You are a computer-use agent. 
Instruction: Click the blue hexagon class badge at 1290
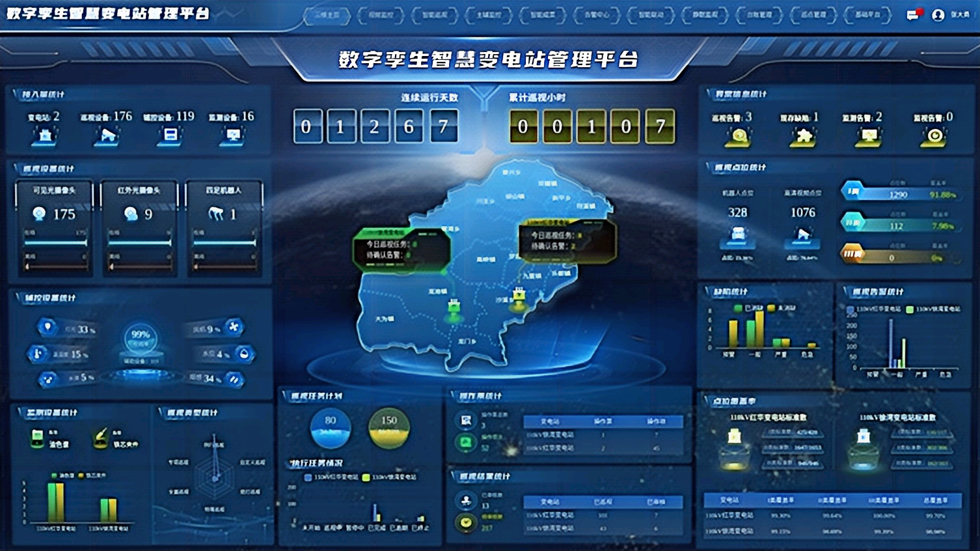point(852,191)
